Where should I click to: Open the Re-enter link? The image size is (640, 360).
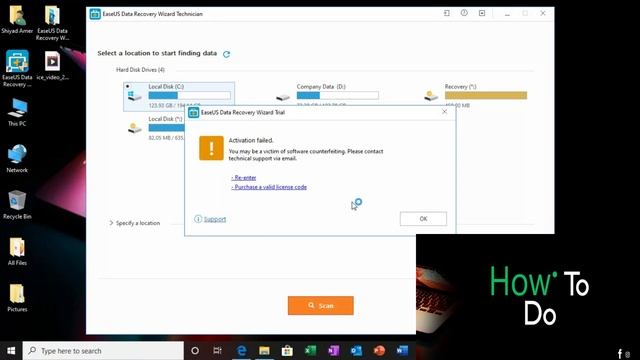(x=244, y=178)
